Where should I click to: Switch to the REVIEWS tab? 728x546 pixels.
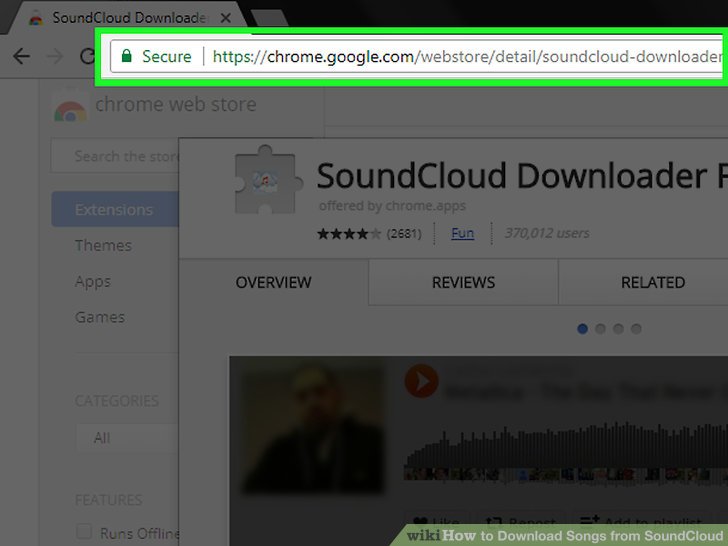[463, 282]
